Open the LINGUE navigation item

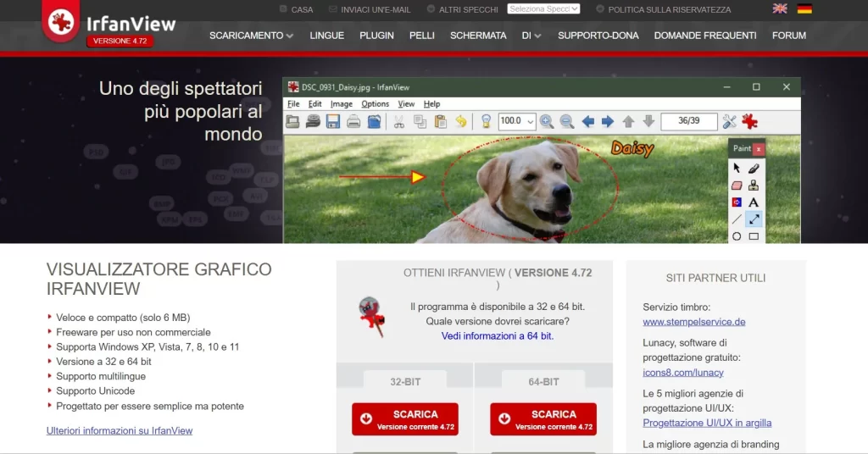pos(326,36)
